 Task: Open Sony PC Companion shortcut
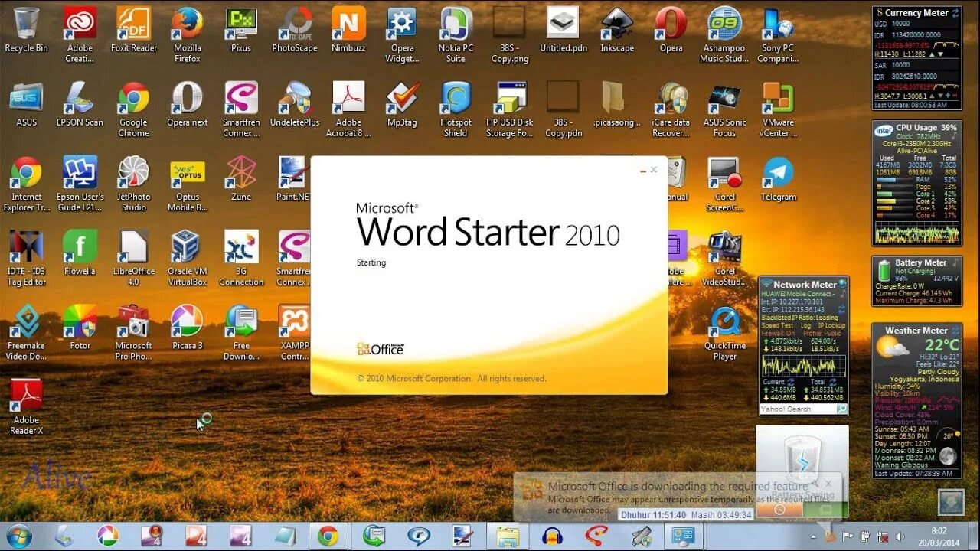(778, 35)
